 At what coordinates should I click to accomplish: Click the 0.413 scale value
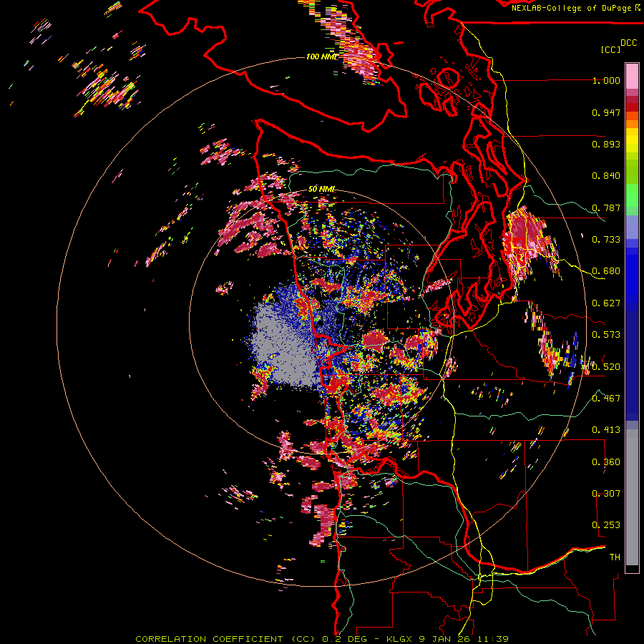pos(606,430)
